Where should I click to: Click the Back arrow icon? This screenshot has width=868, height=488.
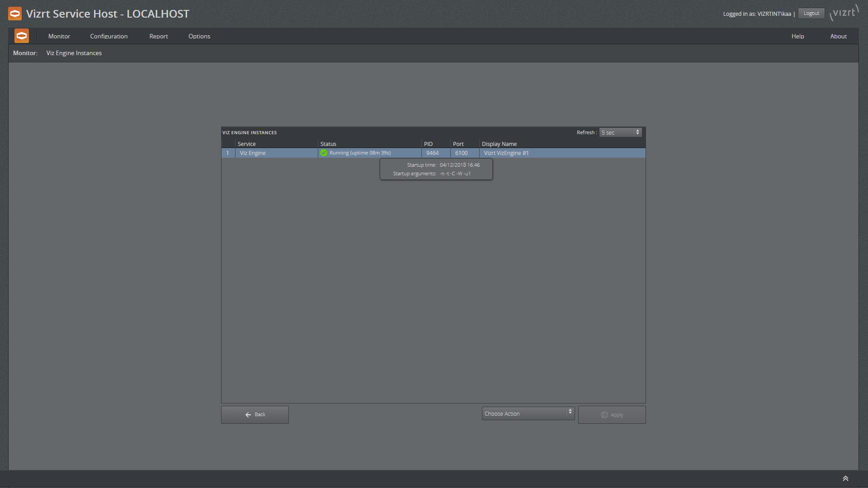(248, 415)
